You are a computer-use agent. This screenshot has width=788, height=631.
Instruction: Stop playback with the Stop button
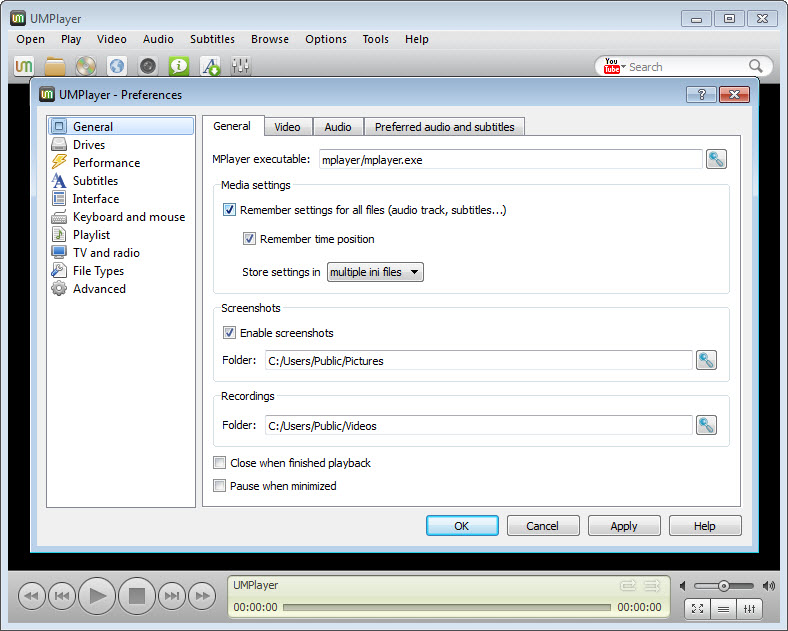point(137,596)
